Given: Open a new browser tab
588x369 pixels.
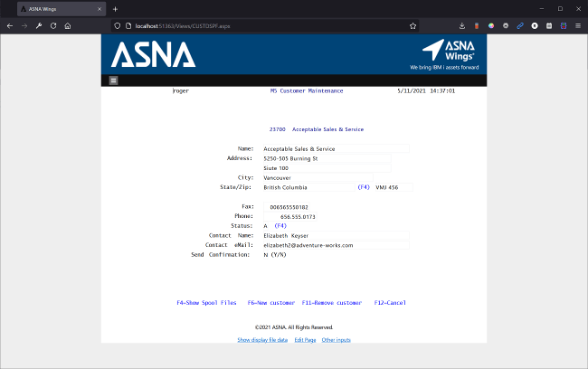Looking at the screenshot, I should coord(115,8).
